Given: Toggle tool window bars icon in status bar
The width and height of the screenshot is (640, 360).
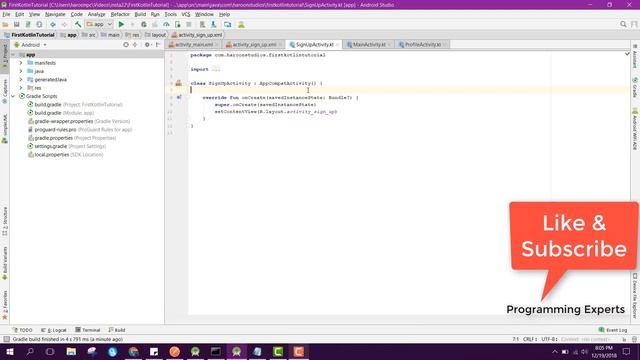Looking at the screenshot, I should 6,339.
